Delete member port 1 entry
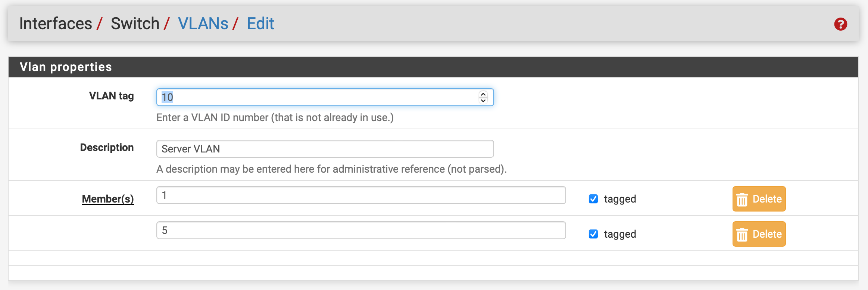The width and height of the screenshot is (868, 290). [x=758, y=199]
